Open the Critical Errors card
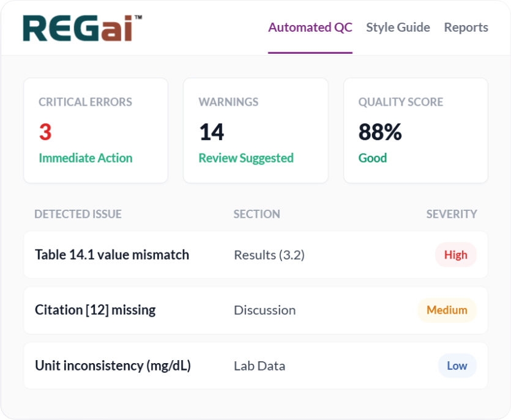The image size is (511, 420). [95, 130]
